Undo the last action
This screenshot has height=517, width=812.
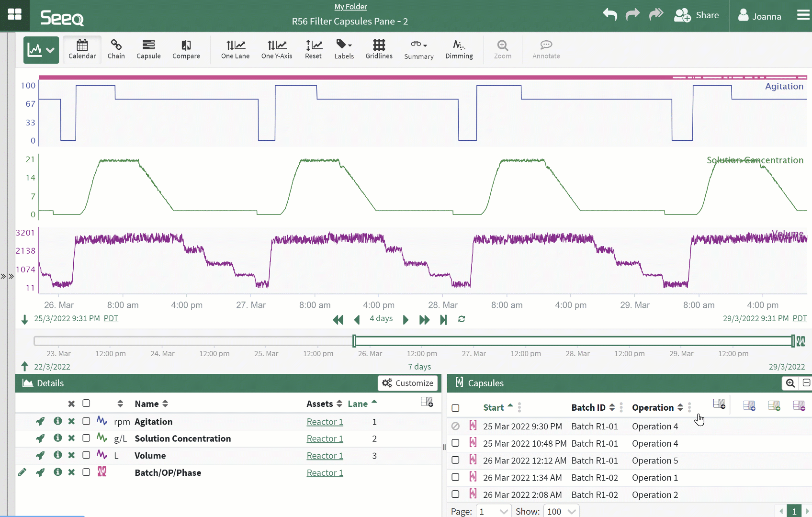609,15
